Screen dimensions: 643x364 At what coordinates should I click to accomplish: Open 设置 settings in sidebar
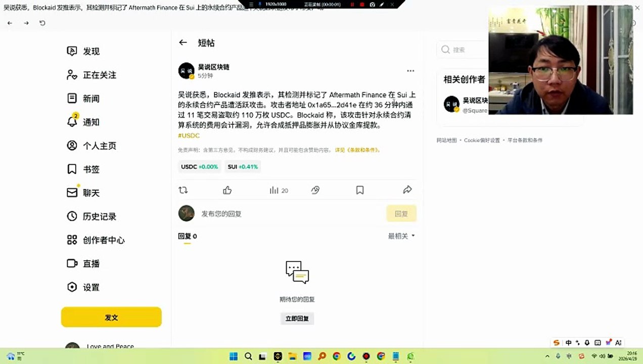click(x=83, y=287)
